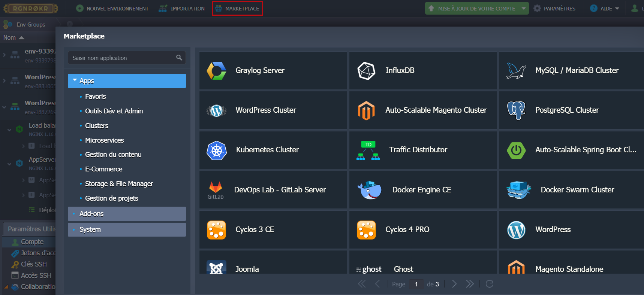This screenshot has height=295, width=644.
Task: Click the Graylog Server app icon
Action: pos(216,71)
